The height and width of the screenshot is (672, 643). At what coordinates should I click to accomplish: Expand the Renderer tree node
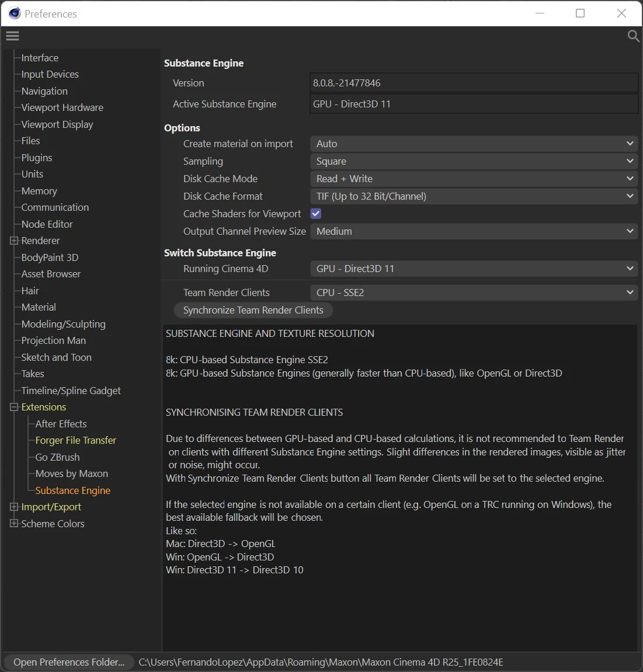pos(14,241)
